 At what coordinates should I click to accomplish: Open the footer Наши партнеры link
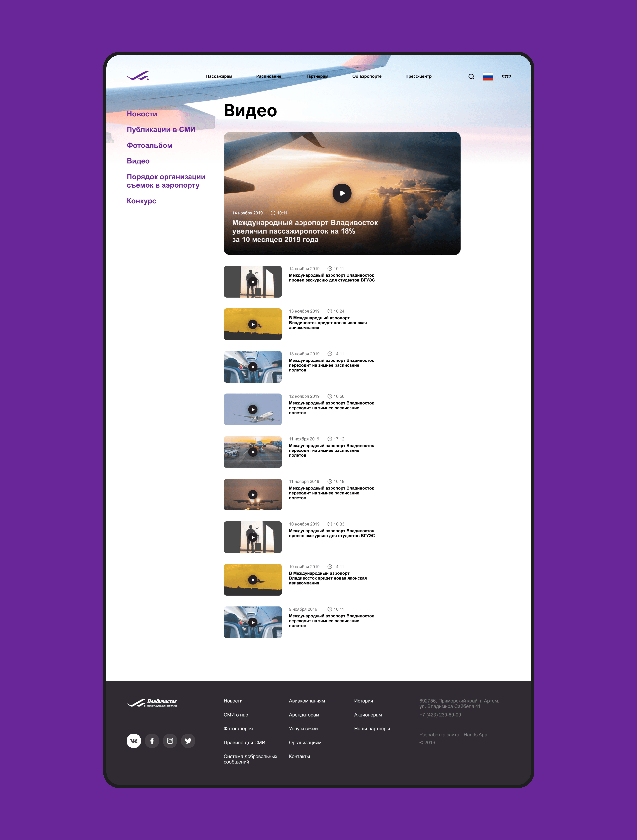tap(372, 729)
